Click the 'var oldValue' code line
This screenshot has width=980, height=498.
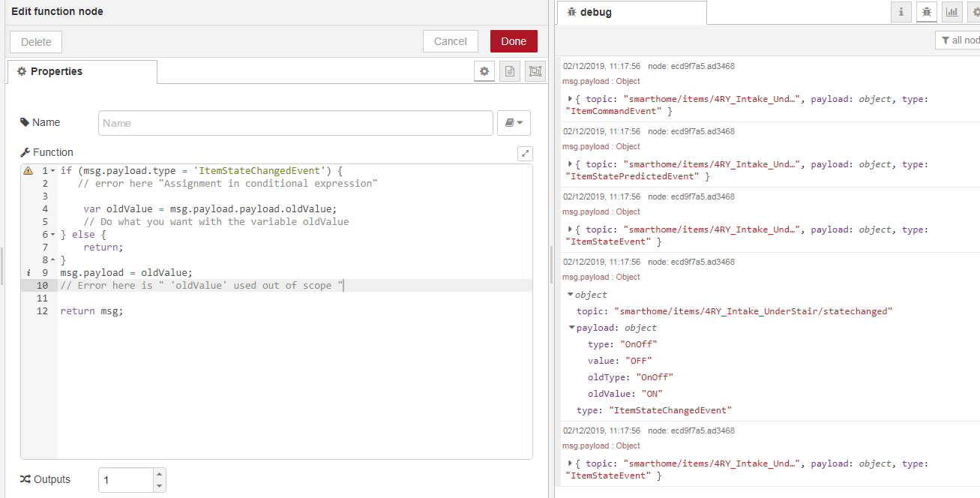pos(211,209)
